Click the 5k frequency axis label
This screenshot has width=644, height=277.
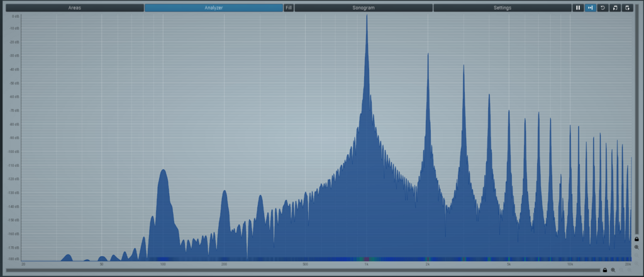pos(508,264)
